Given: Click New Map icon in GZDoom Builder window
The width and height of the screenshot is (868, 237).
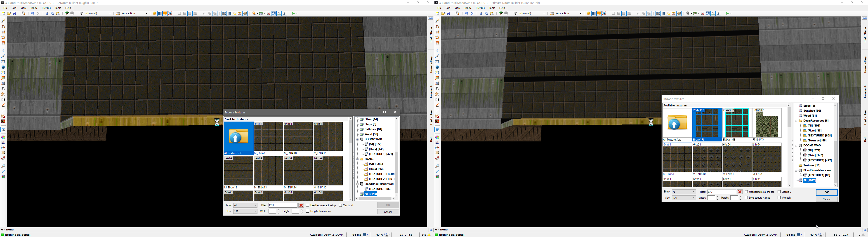Looking at the screenshot, I should pyautogui.click(x=4, y=14).
